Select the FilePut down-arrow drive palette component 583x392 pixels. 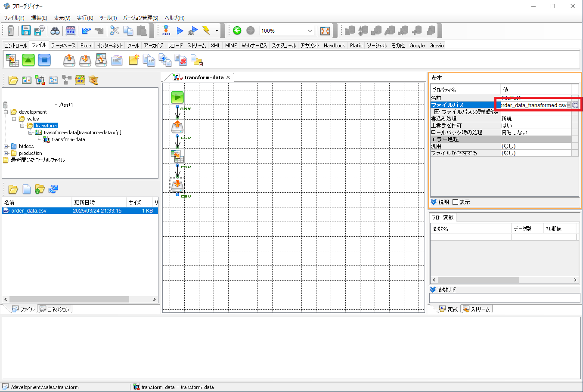pyautogui.click(x=85, y=60)
